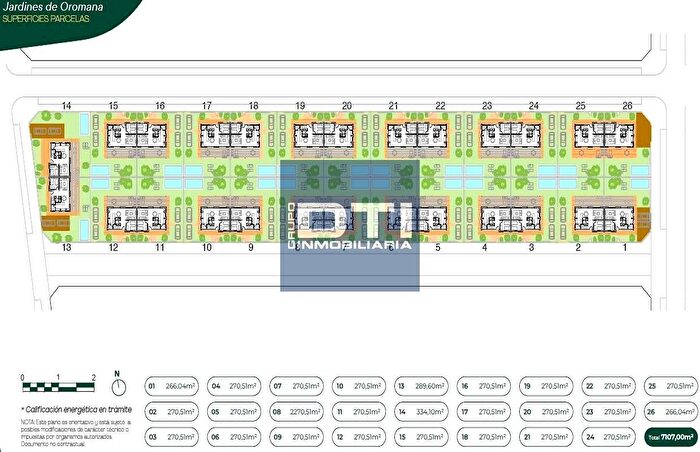
Task: Click parcel 13 area pill 289,60m²
Action: (x=420, y=386)
